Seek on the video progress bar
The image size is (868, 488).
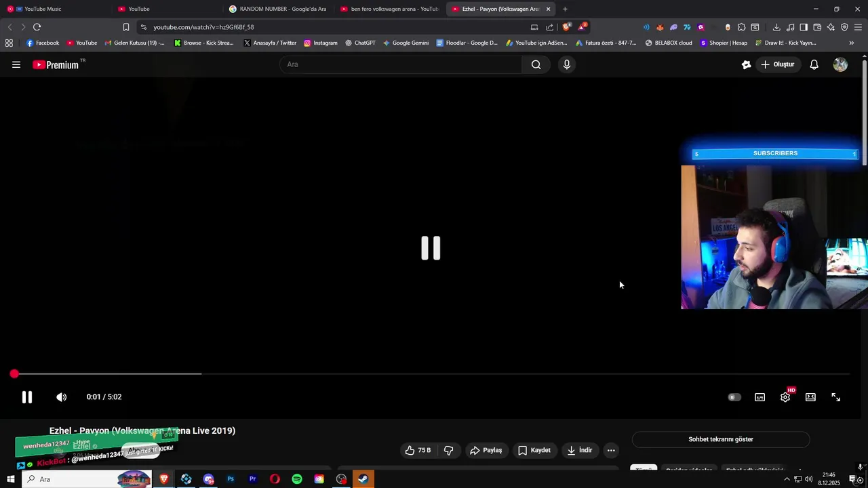(431, 373)
